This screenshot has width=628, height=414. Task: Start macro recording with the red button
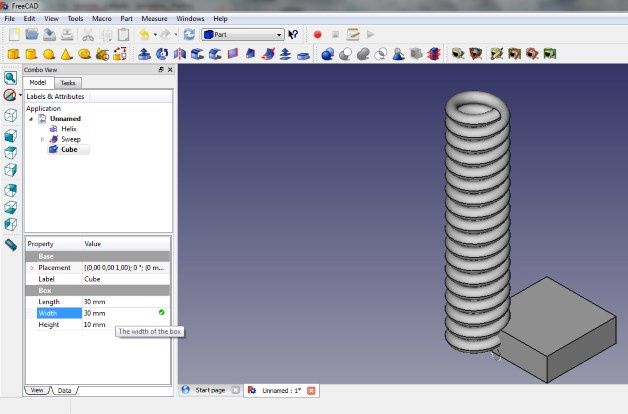pyautogui.click(x=318, y=35)
